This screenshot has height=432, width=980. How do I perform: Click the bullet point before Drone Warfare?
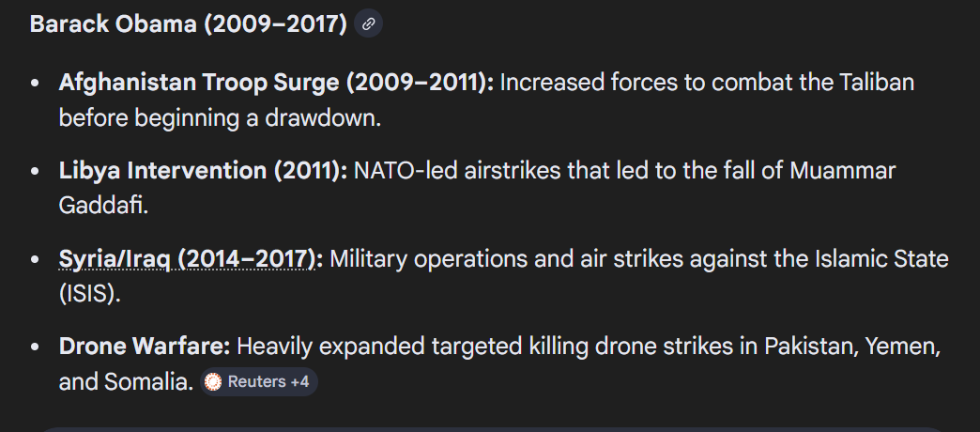(35, 347)
